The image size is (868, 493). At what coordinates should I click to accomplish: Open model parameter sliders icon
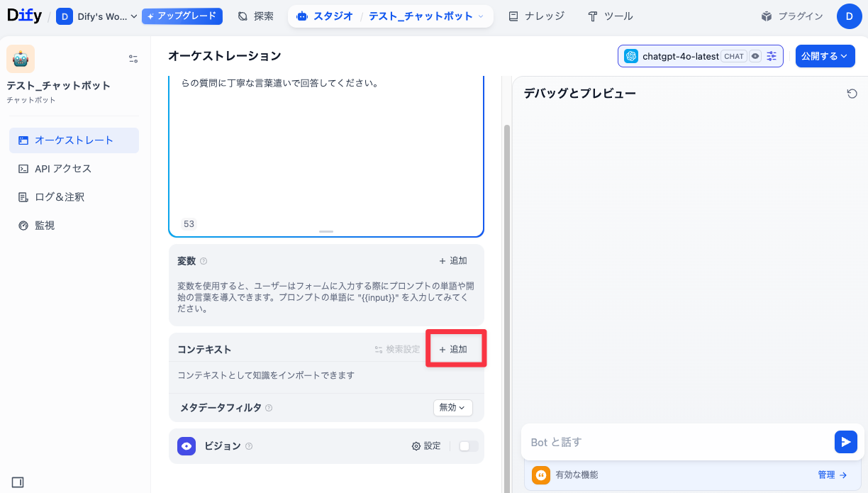(x=772, y=56)
